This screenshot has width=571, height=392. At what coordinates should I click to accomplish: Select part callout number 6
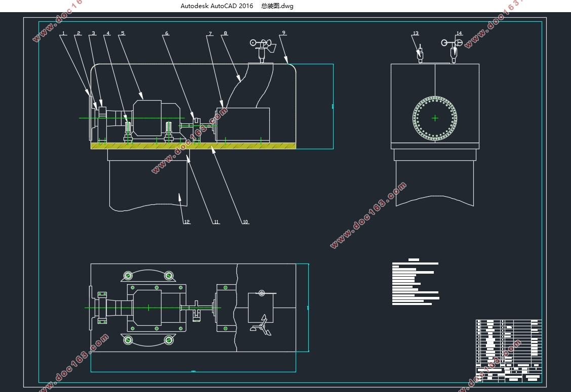(x=167, y=33)
